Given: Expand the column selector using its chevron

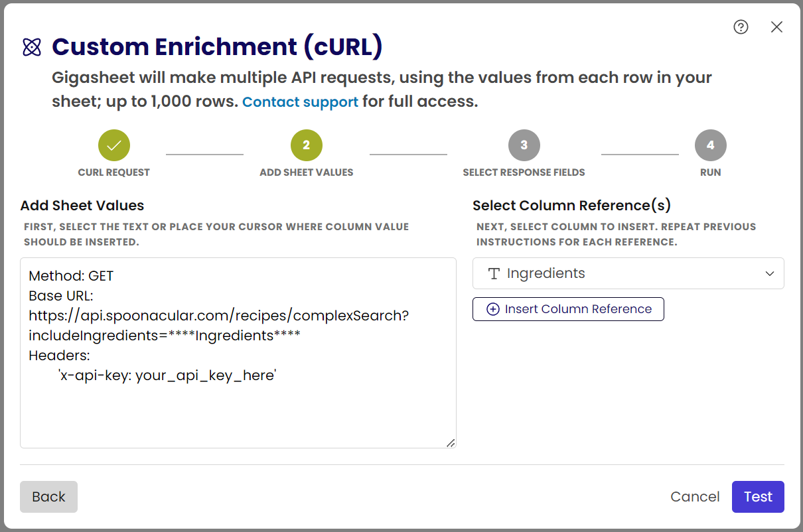Looking at the screenshot, I should 769,273.
